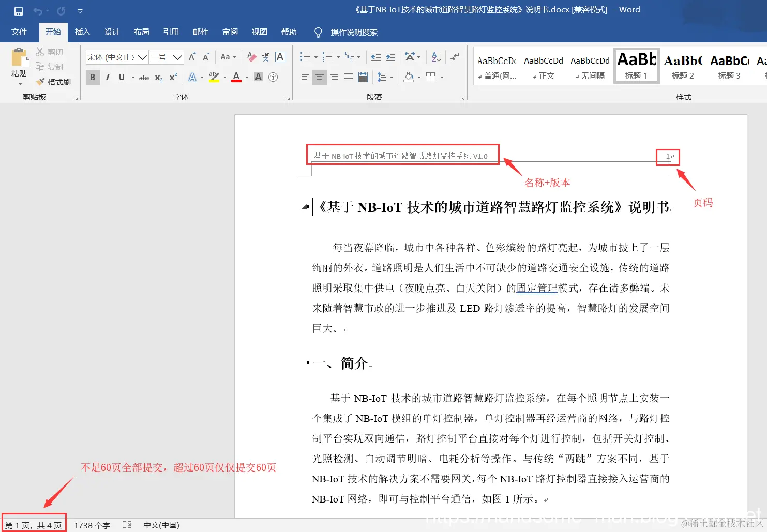This screenshot has height=532, width=767.
Task: Apply distributed alignment icon
Action: coord(363,77)
